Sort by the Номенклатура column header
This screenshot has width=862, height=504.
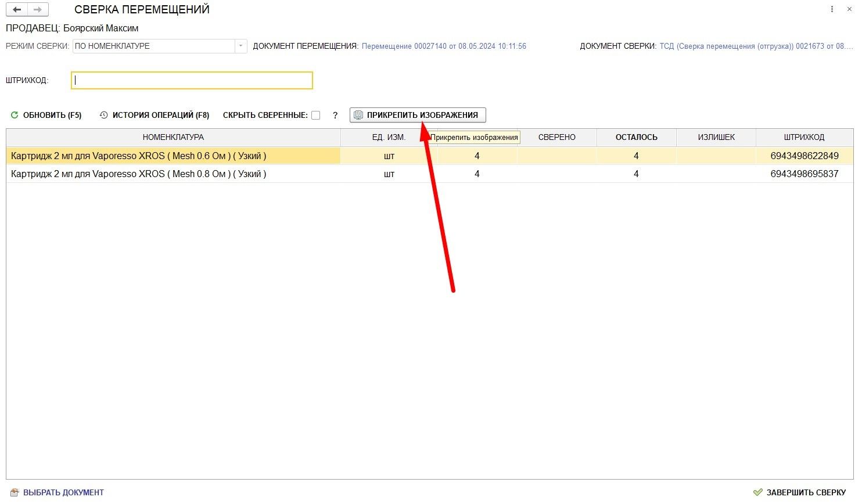173,138
